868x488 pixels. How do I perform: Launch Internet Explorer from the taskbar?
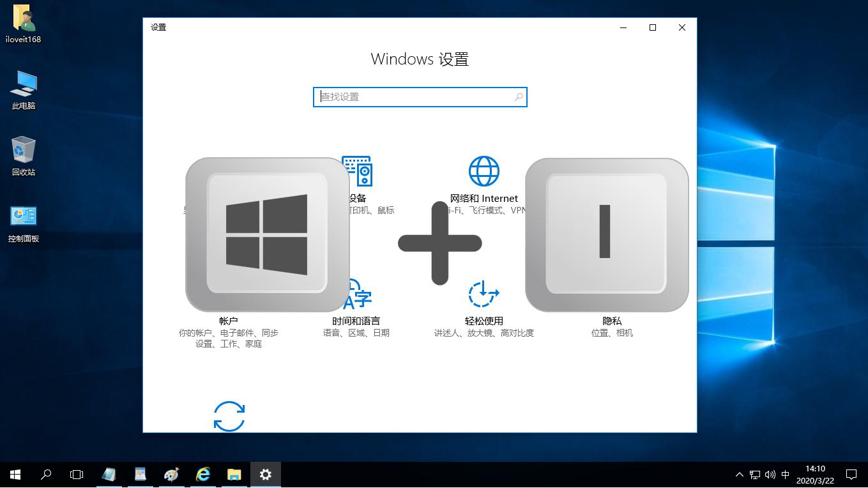click(202, 475)
